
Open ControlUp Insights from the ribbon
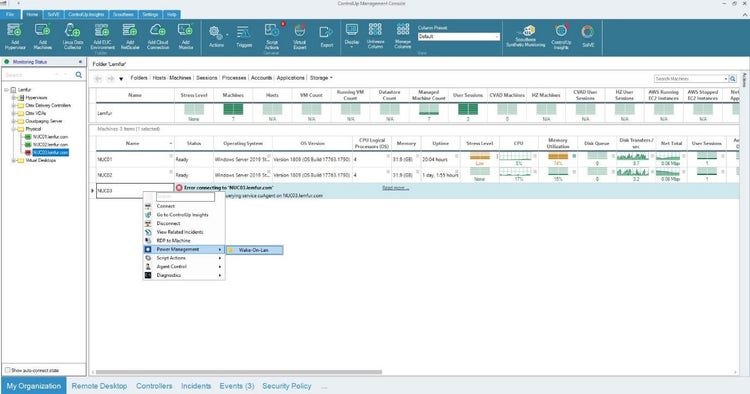point(561,36)
